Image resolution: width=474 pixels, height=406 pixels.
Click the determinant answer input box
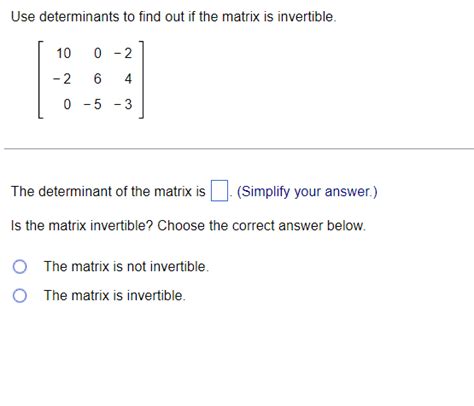pos(219,191)
